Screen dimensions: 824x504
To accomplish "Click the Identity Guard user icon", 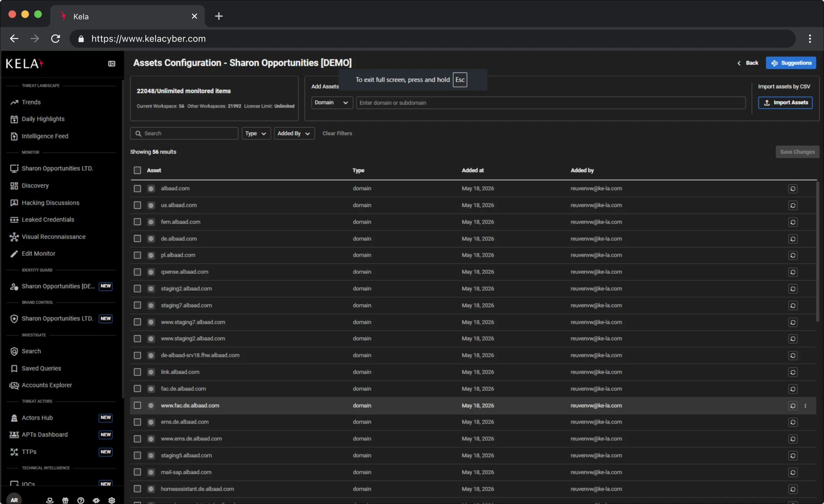I will point(14,286).
